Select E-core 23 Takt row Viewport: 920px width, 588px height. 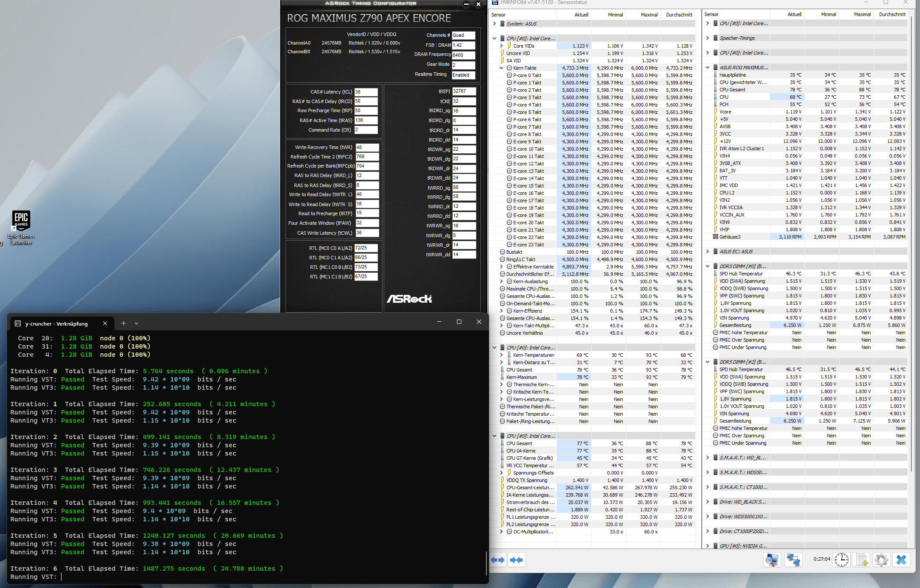[593, 245]
